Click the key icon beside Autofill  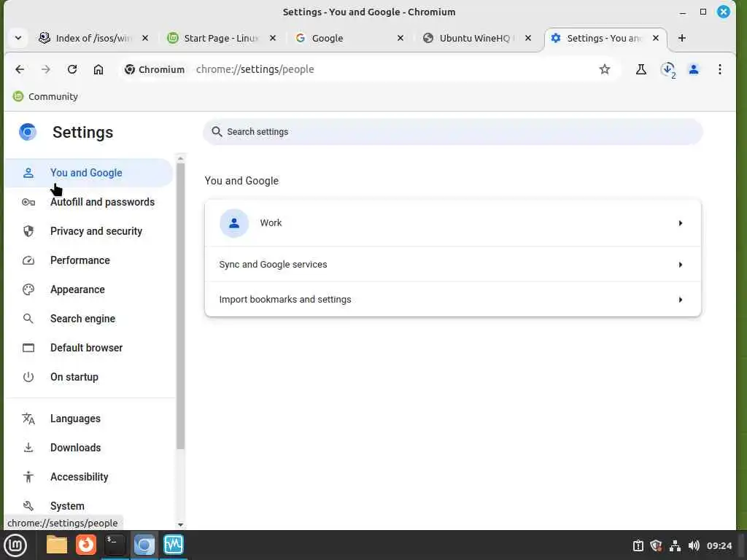tap(28, 203)
